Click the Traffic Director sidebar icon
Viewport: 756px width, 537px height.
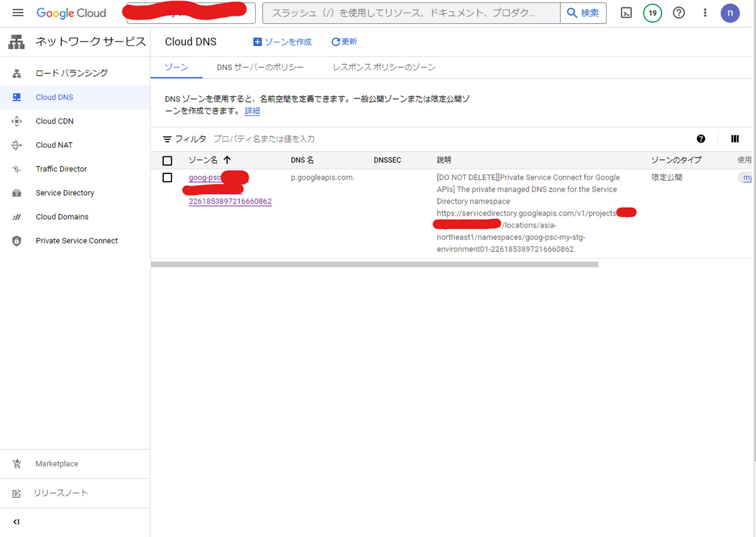[x=17, y=169]
